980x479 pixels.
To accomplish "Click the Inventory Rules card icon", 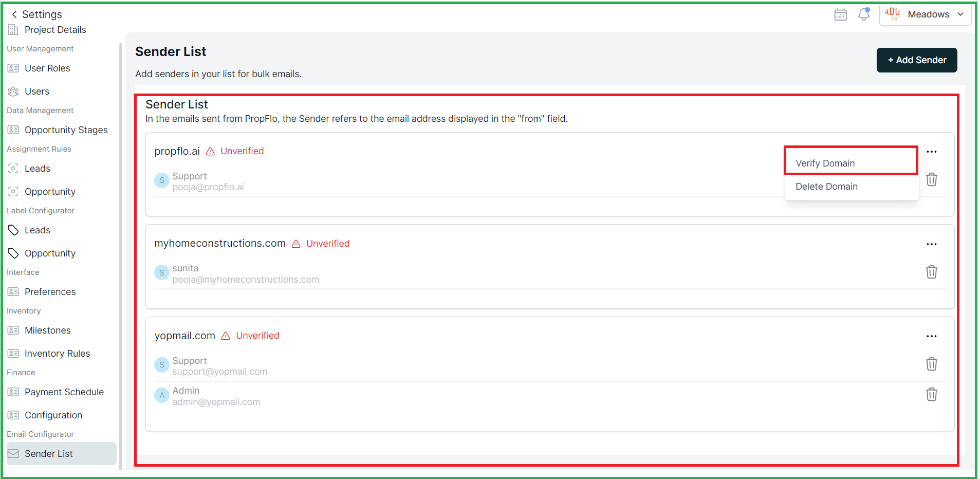I will coord(13,354).
